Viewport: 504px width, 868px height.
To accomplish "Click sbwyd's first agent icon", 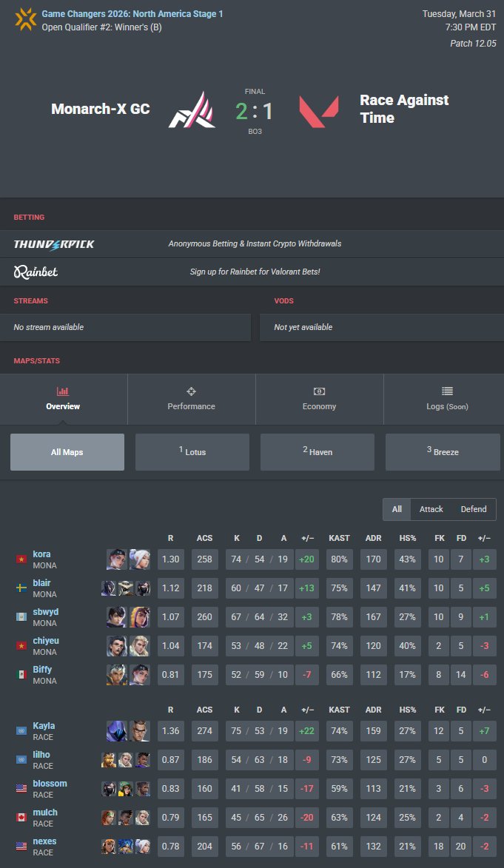I will [116, 617].
